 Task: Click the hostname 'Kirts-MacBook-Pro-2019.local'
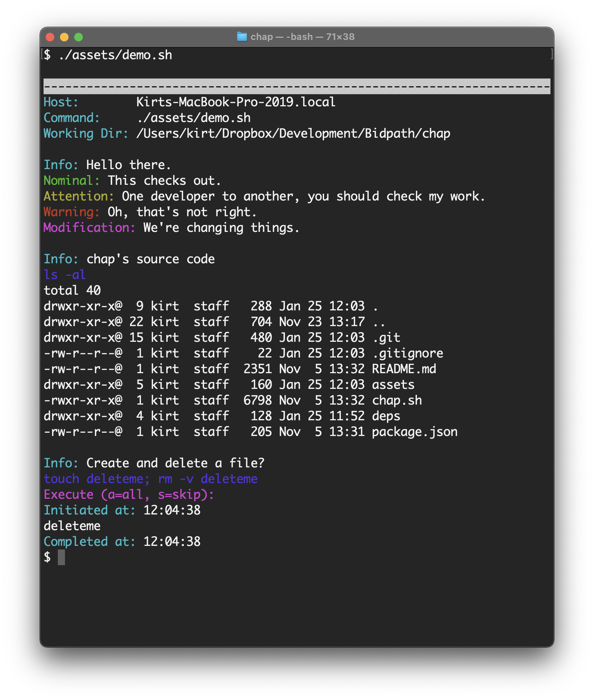236,102
